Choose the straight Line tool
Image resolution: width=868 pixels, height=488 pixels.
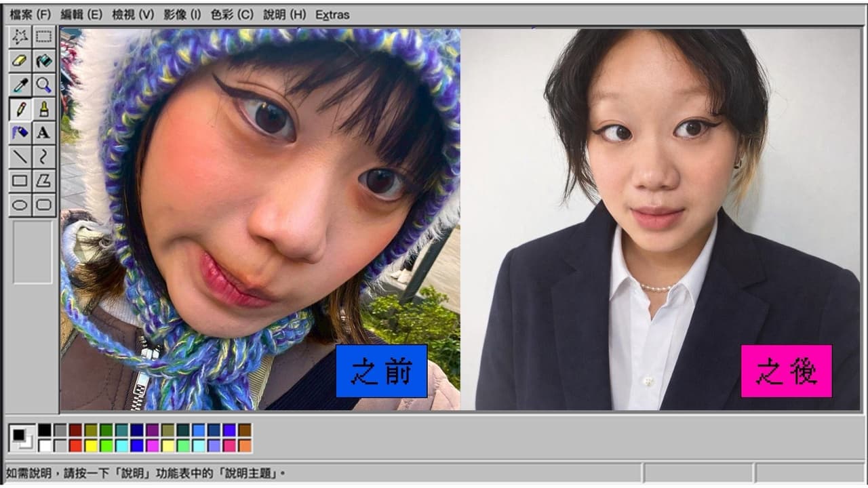tap(20, 157)
